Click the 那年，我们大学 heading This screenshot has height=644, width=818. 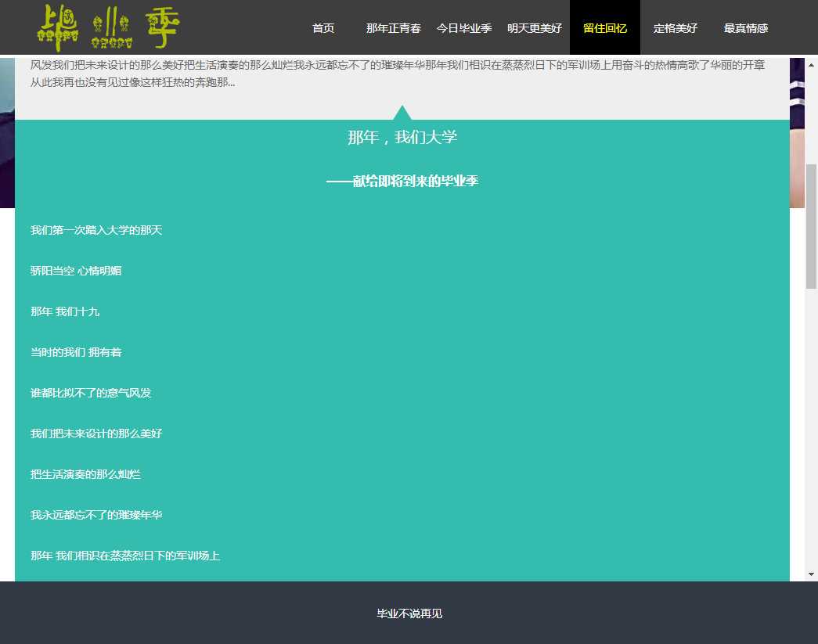pos(402,138)
